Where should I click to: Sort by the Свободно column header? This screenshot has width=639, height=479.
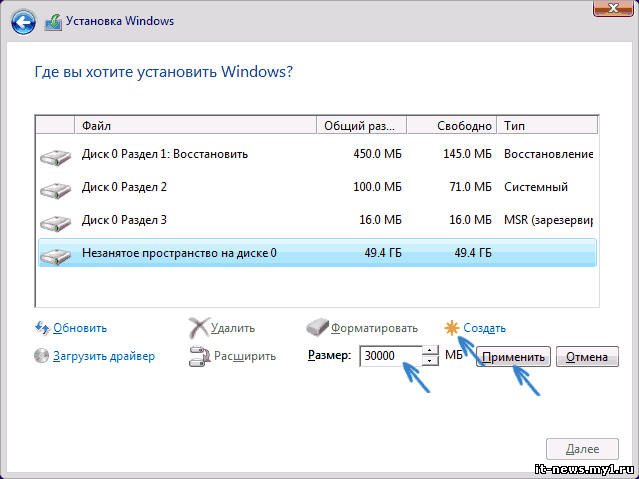coord(452,126)
